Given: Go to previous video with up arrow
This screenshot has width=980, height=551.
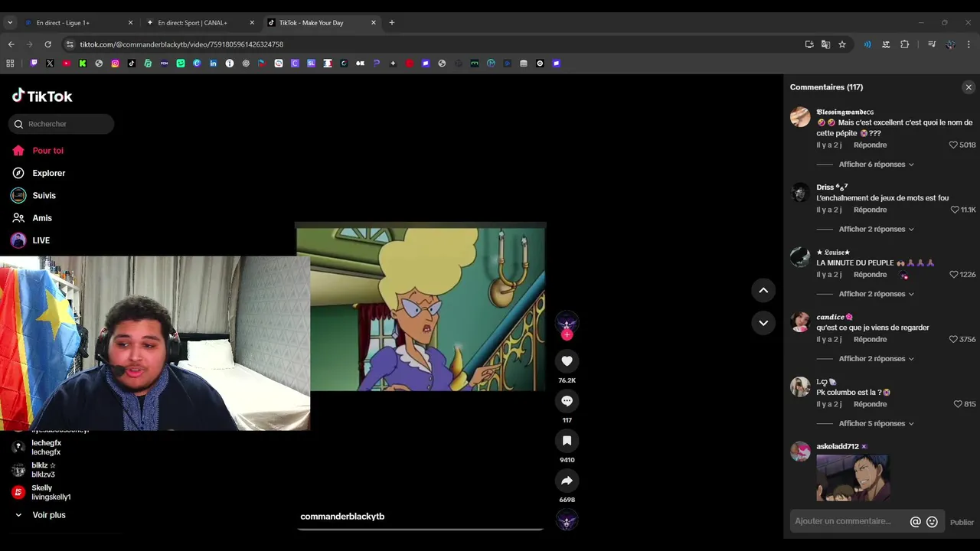Looking at the screenshot, I should 763,290.
